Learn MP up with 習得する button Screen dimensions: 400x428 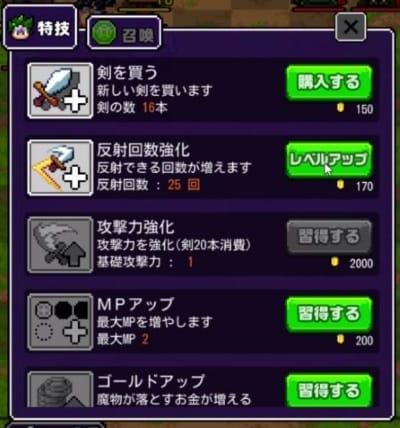click(x=329, y=314)
